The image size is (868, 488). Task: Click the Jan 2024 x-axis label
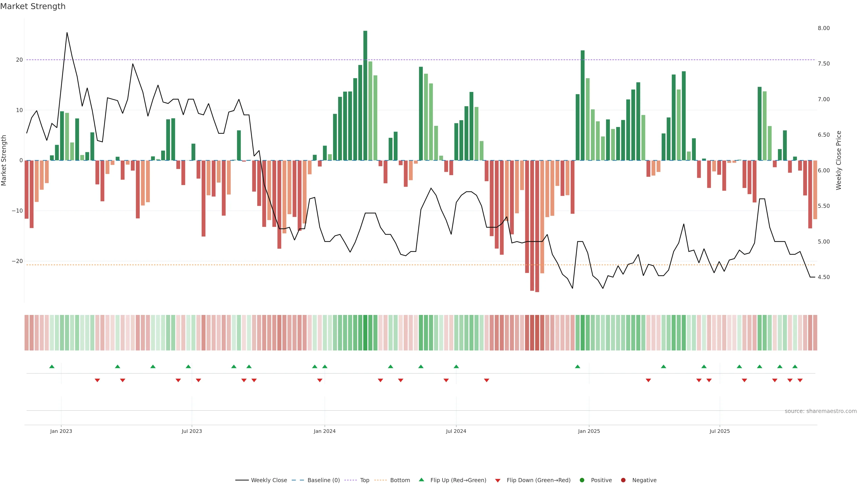tap(325, 431)
